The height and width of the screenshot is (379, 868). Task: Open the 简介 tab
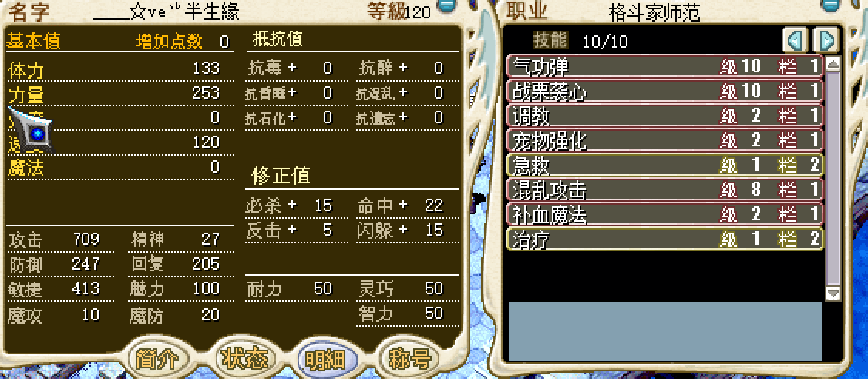click(x=156, y=359)
